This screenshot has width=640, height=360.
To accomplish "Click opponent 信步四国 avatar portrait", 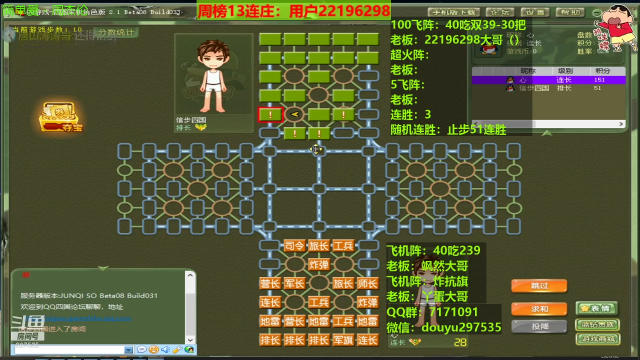I will [x=213, y=76].
